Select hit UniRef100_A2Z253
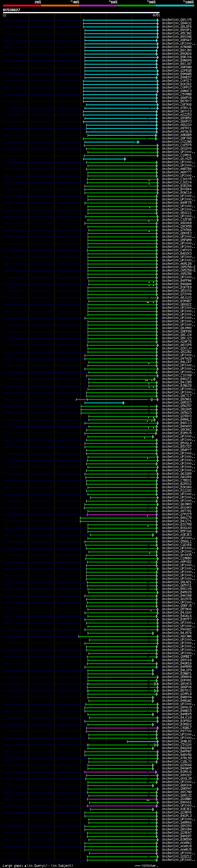The image size is (197, 868). pos(177,115)
